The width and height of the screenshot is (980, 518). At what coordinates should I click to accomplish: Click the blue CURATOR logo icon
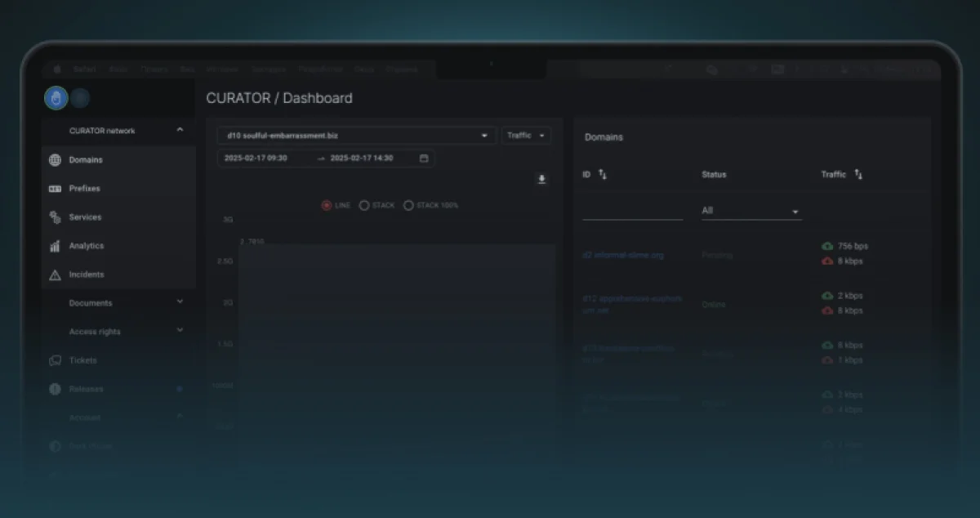tap(56, 98)
